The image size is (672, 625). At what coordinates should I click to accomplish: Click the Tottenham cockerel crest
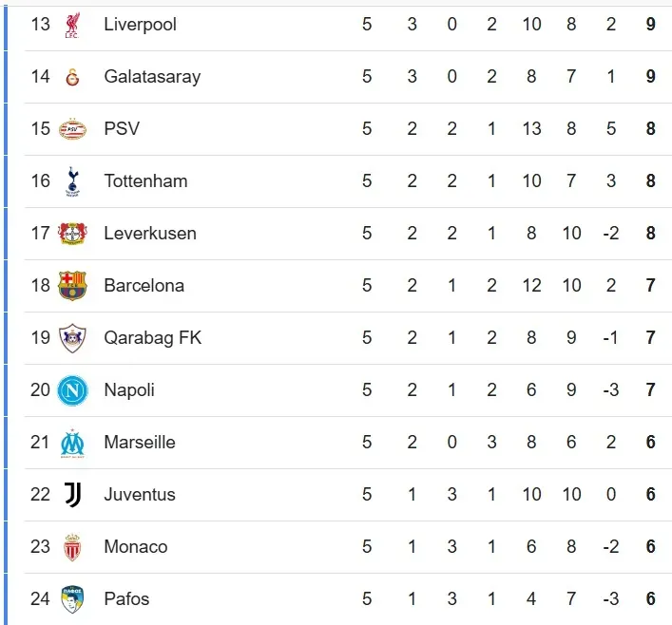72,181
